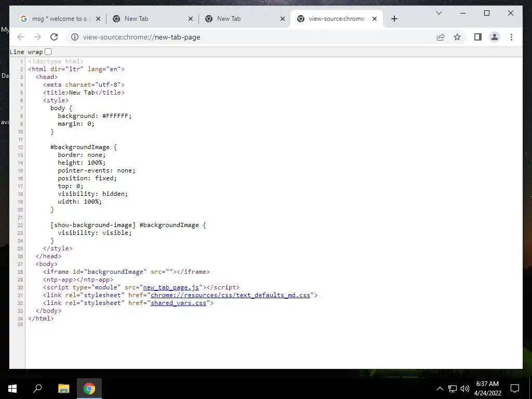Open the shared_vars.css link
Viewport: 532px width, 399px height.
(179, 303)
